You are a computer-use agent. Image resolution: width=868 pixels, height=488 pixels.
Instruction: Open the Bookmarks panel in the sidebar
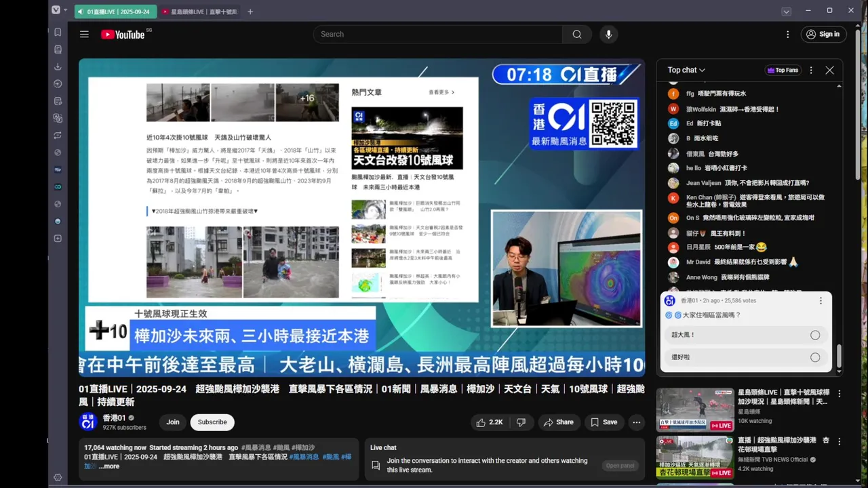[x=58, y=32]
